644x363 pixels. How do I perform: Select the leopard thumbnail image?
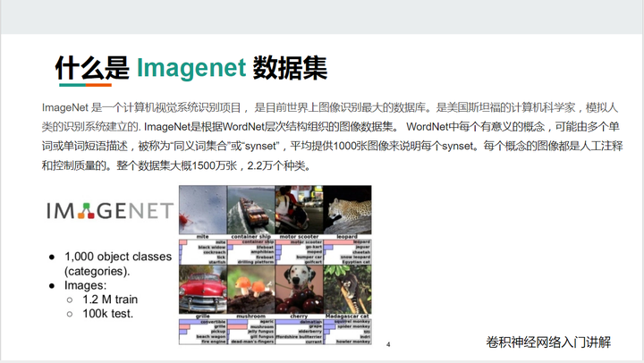pyautogui.click(x=347, y=210)
